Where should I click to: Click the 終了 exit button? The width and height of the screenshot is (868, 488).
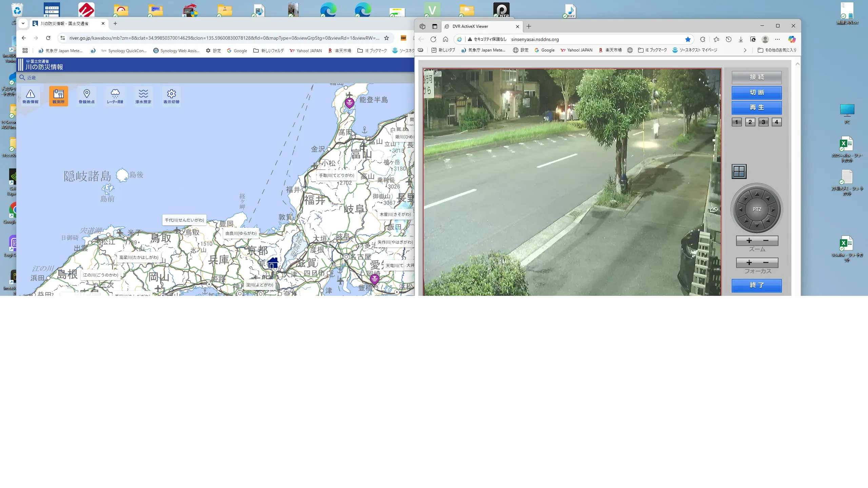click(x=756, y=285)
